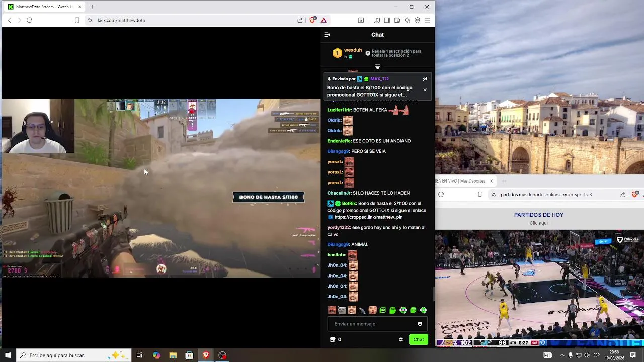Reload the kick.com/matthewdota page
The image size is (644, 362).
[x=29, y=20]
